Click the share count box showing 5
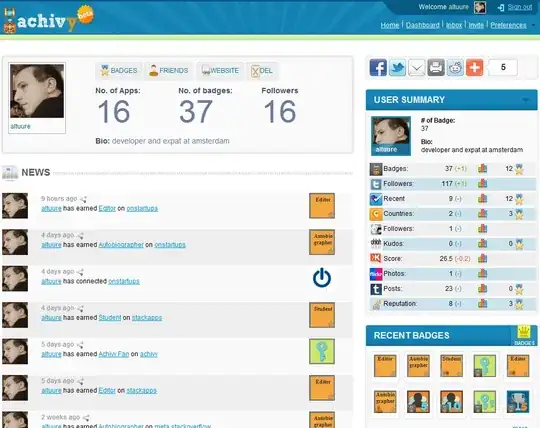The height and width of the screenshot is (428, 540). pos(503,67)
